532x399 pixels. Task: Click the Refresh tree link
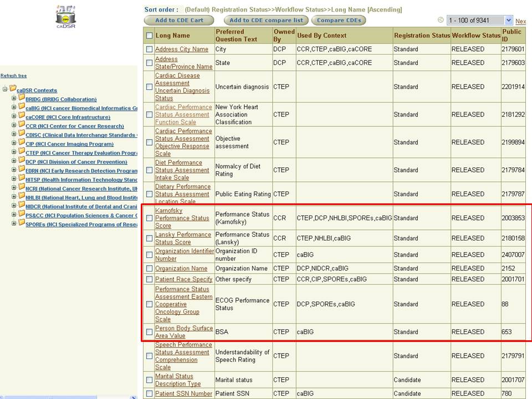click(x=13, y=76)
